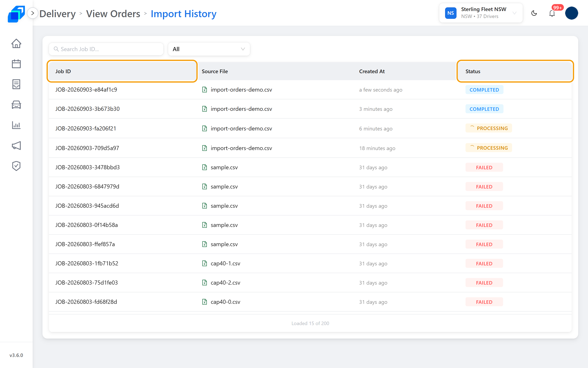Select job JOB-20260803-ffef857a
The width and height of the screenshot is (588, 368).
tap(85, 244)
